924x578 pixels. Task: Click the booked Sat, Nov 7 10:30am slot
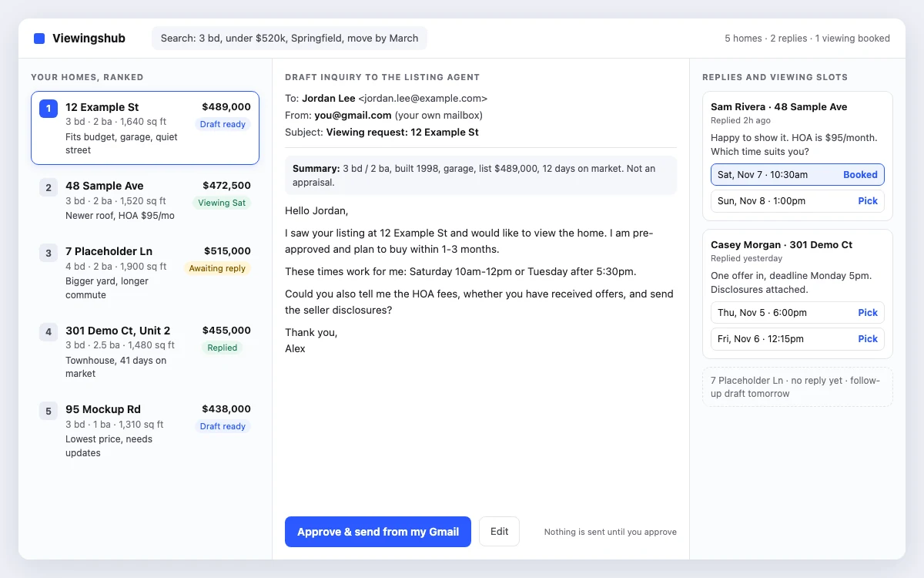(x=797, y=175)
